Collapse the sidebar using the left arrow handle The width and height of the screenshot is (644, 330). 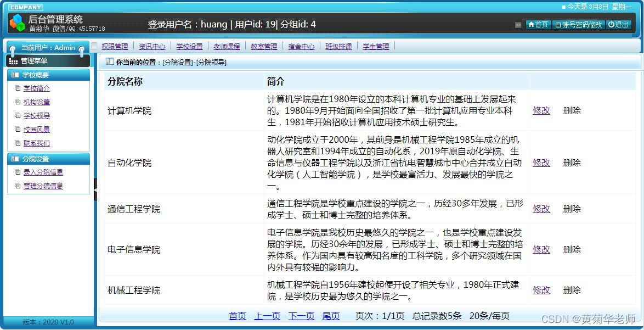point(97,189)
